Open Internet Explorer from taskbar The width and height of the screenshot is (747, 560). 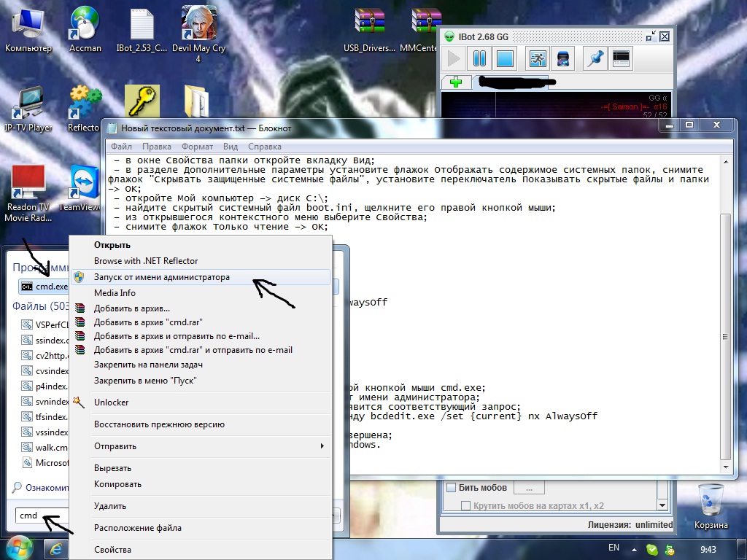[56, 550]
